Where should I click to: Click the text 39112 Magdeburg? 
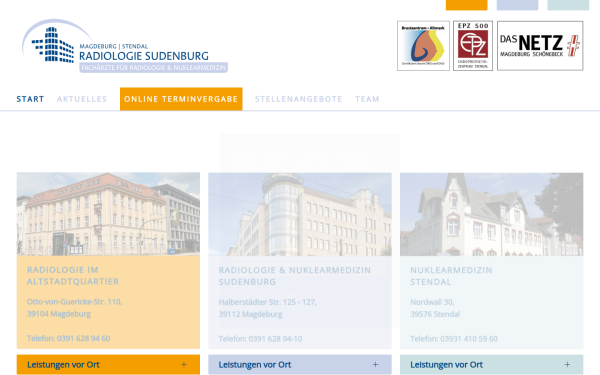coord(251,314)
